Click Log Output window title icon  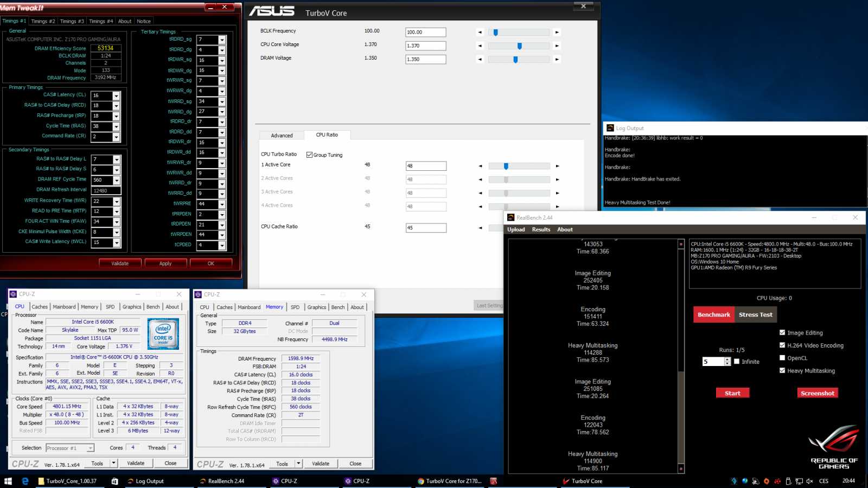tap(610, 129)
